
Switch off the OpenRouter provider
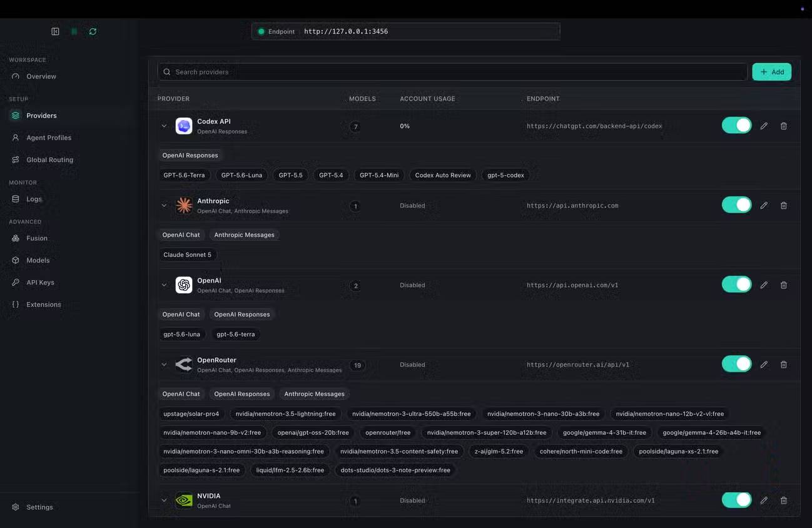tap(736, 363)
